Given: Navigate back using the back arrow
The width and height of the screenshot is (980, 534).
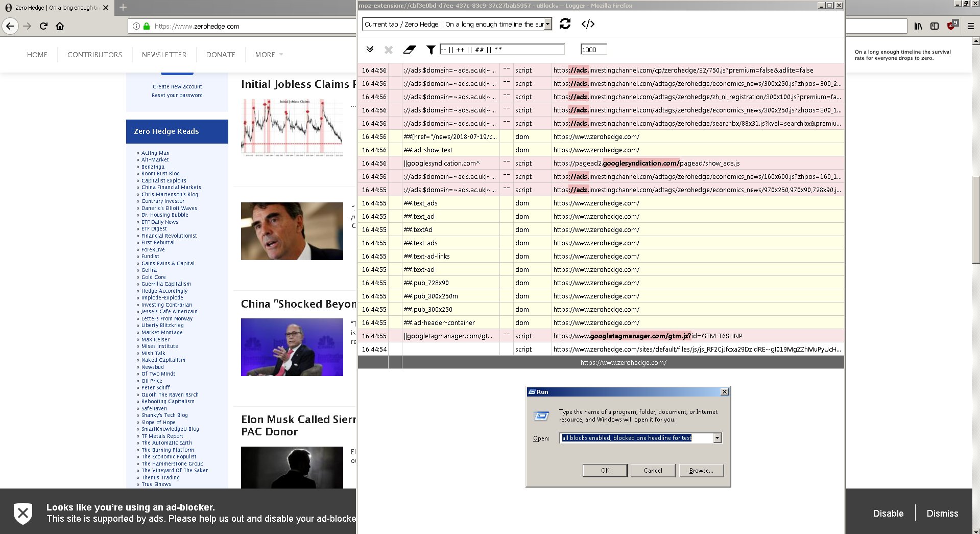Looking at the screenshot, I should [x=10, y=26].
